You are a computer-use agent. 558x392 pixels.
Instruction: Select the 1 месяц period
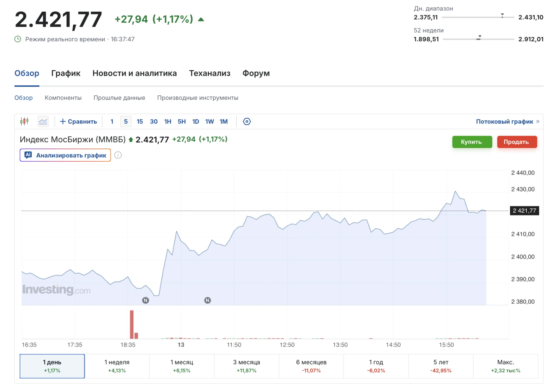pyautogui.click(x=182, y=366)
